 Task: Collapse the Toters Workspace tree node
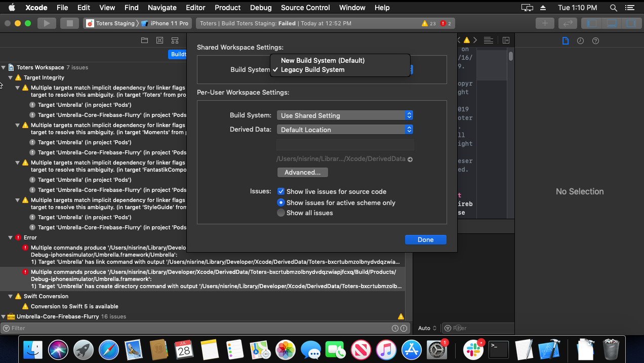pyautogui.click(x=4, y=67)
